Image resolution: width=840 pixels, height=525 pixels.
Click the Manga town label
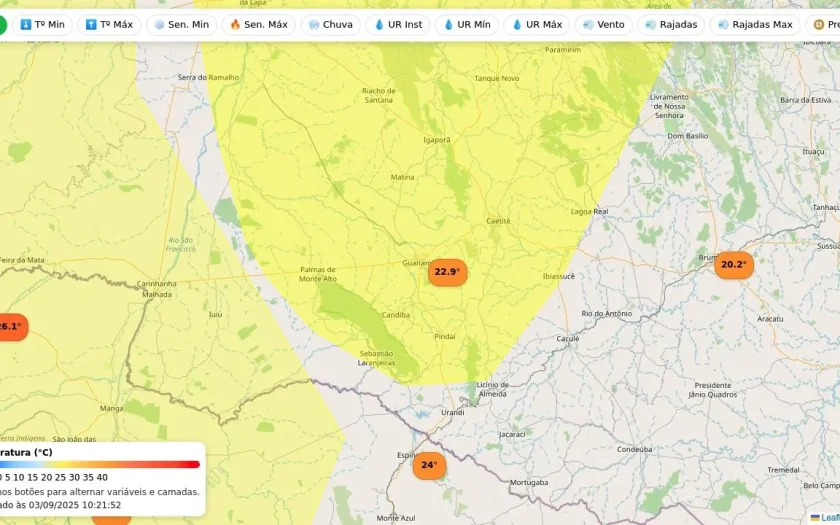click(111, 409)
